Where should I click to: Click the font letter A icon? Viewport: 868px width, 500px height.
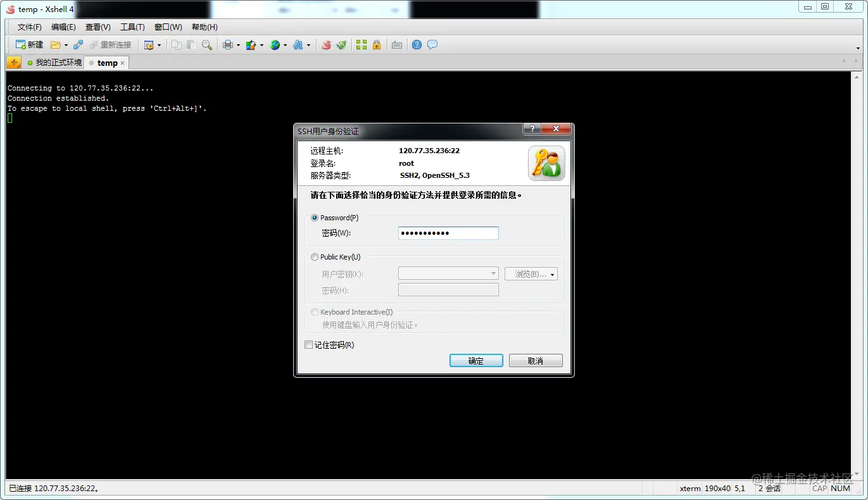pyautogui.click(x=298, y=45)
